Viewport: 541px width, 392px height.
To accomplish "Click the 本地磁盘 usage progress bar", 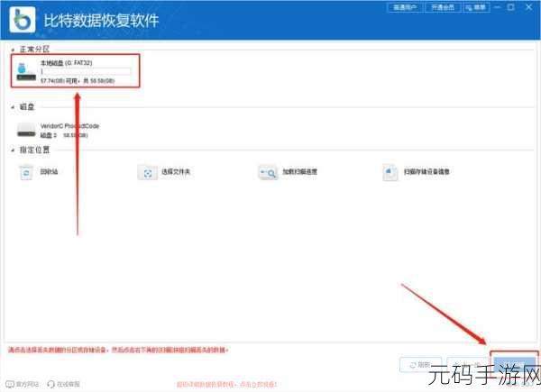I will point(86,71).
